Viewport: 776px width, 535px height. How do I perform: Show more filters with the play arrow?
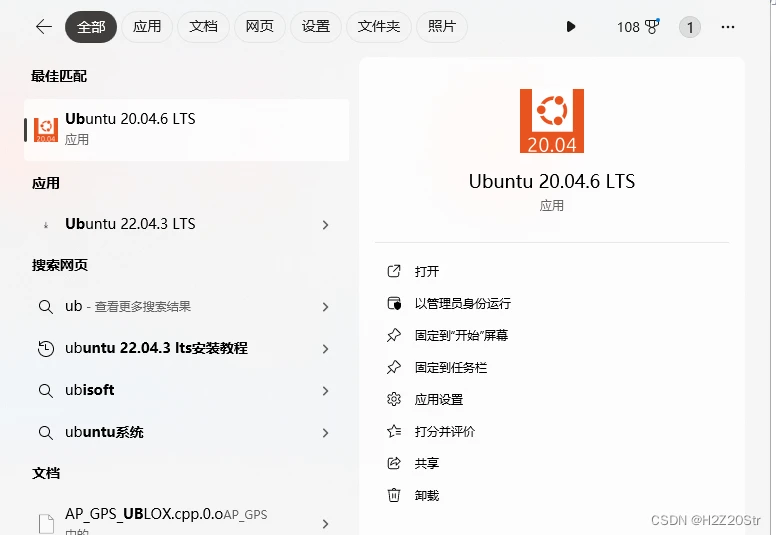[571, 27]
